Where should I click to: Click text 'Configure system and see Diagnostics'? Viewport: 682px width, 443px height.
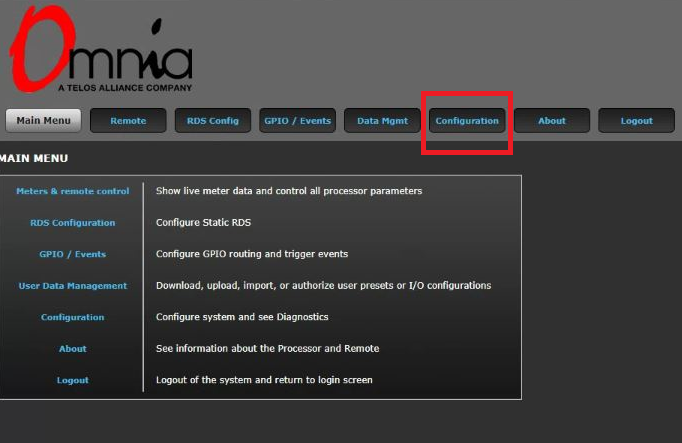[x=242, y=317]
